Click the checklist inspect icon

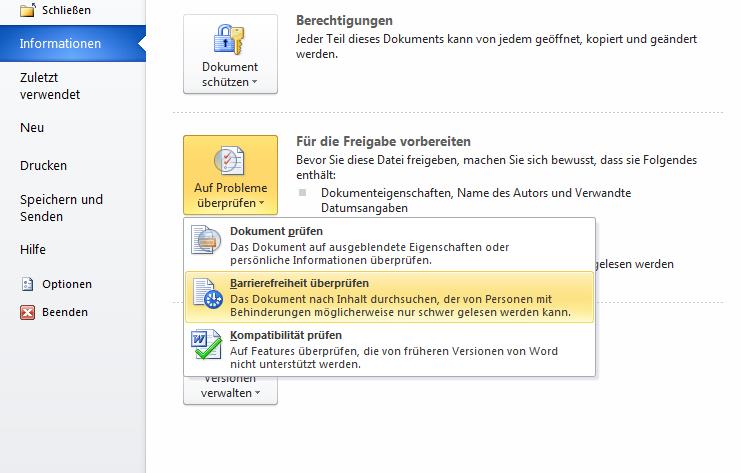230,161
